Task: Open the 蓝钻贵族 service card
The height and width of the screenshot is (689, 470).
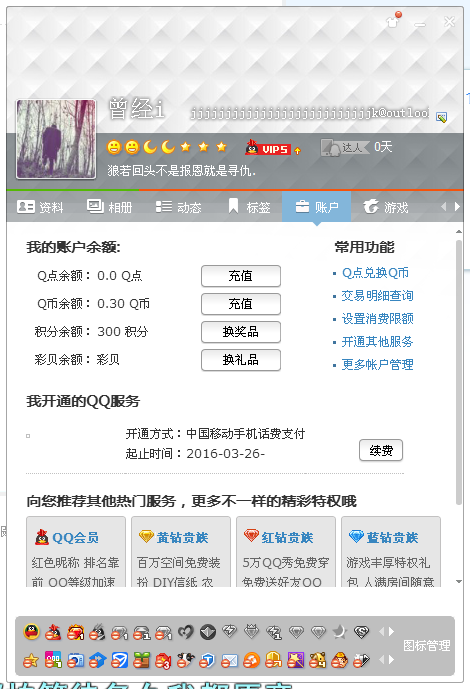Action: [391, 552]
